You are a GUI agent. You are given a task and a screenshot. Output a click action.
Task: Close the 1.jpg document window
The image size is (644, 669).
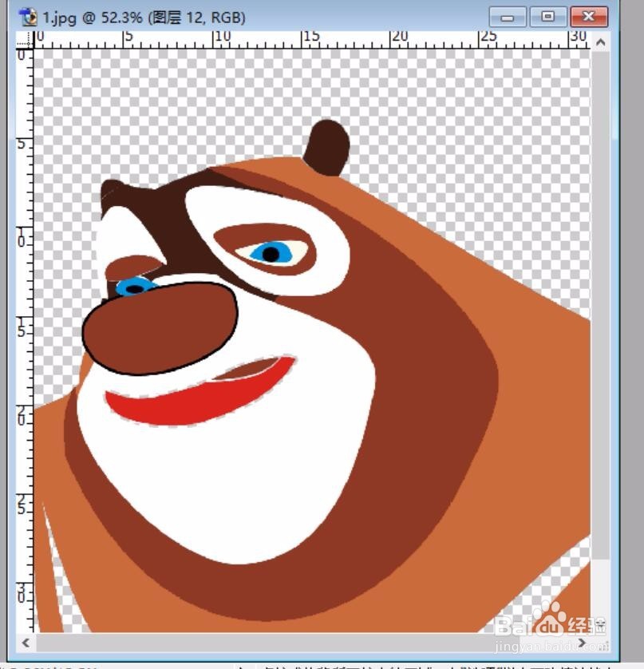click(589, 17)
